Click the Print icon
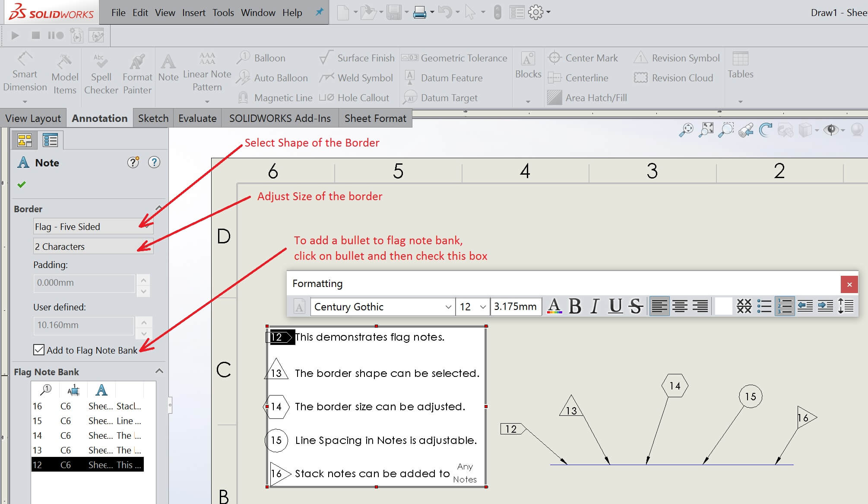Screen dimensions: 868x504 point(419,12)
